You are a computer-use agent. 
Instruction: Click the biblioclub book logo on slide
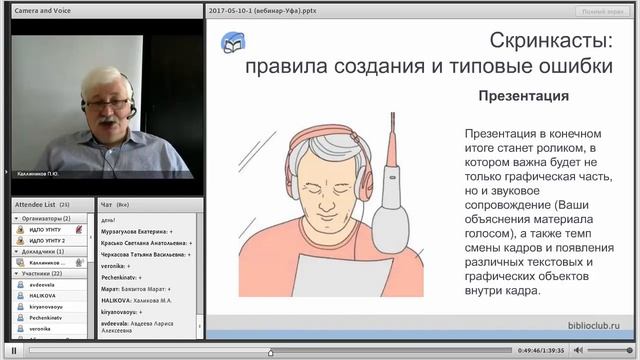pos(233,42)
